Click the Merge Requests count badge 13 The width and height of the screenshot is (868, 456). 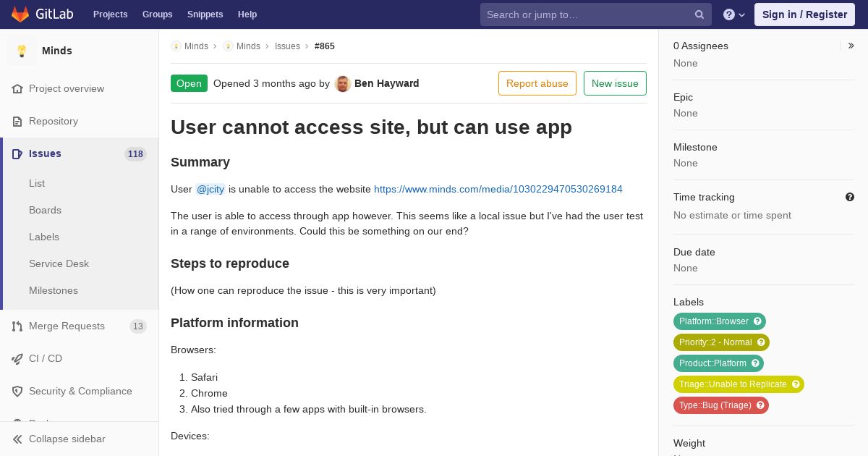[x=138, y=326]
